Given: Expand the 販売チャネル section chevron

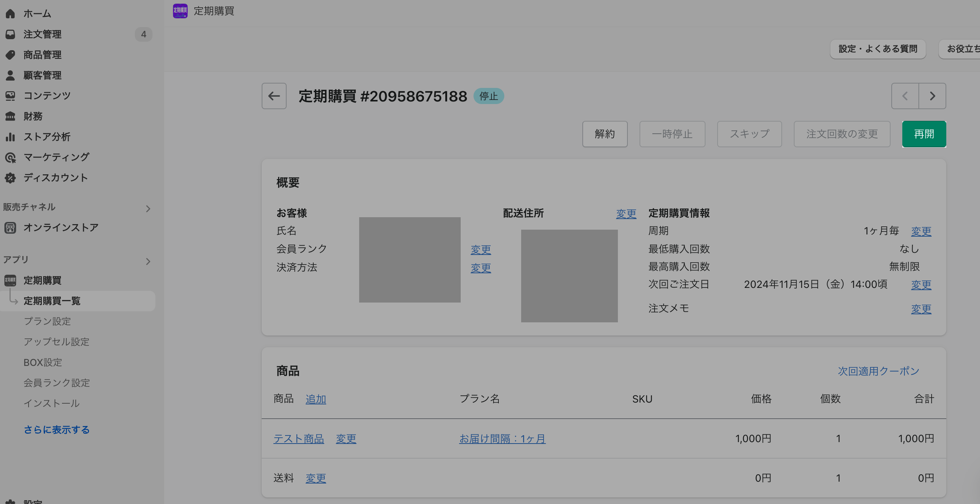Looking at the screenshot, I should tap(148, 209).
